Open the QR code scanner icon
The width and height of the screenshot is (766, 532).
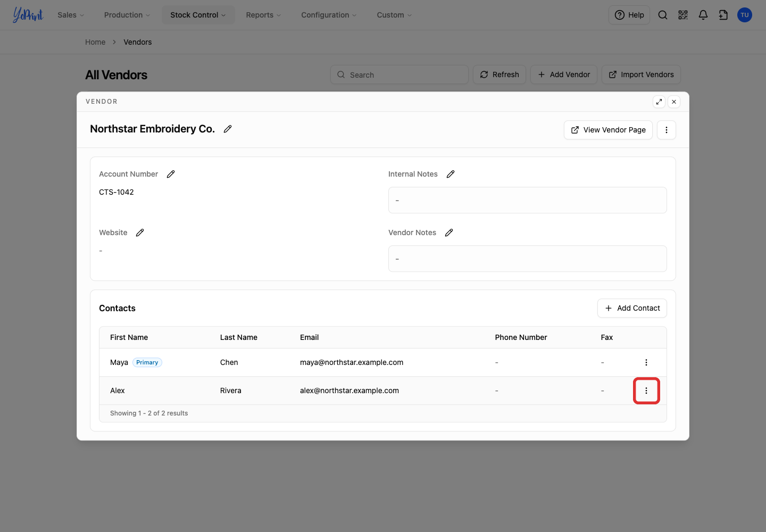[683, 15]
